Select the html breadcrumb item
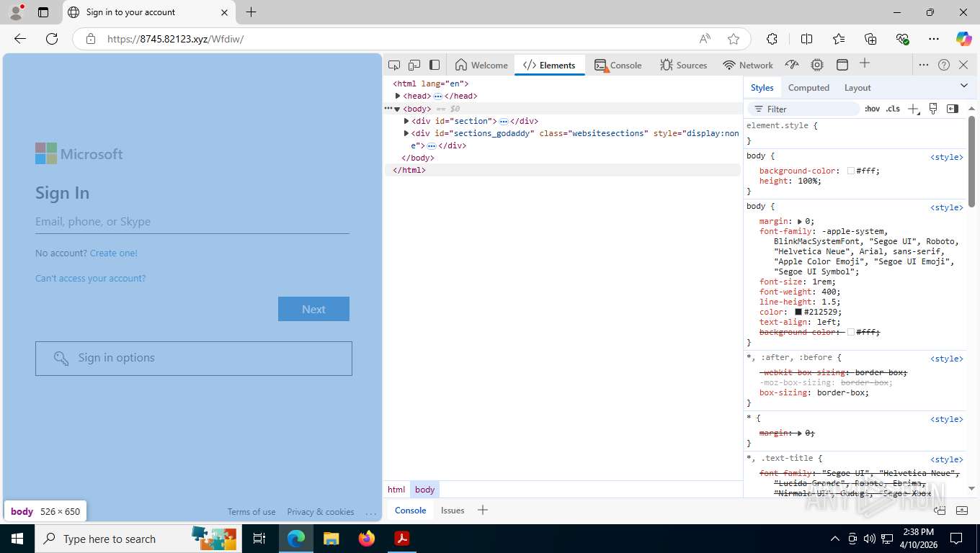This screenshot has height=553, width=980. click(396, 490)
